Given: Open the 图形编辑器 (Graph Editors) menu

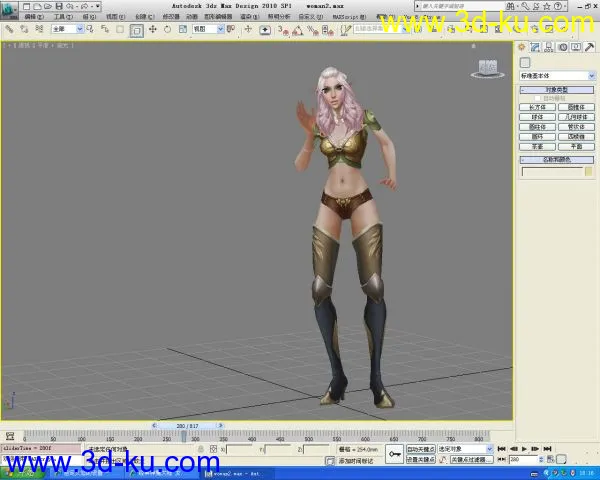Looking at the screenshot, I should tap(218, 17).
